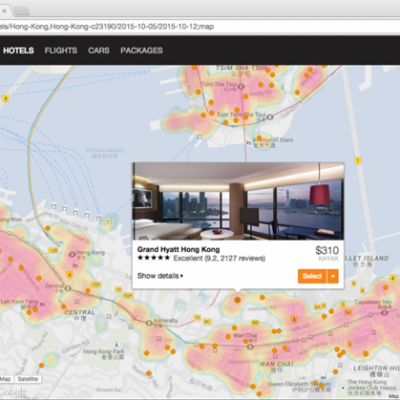
Task: Open the dropdown arrow beside Select button
Action: tap(333, 276)
